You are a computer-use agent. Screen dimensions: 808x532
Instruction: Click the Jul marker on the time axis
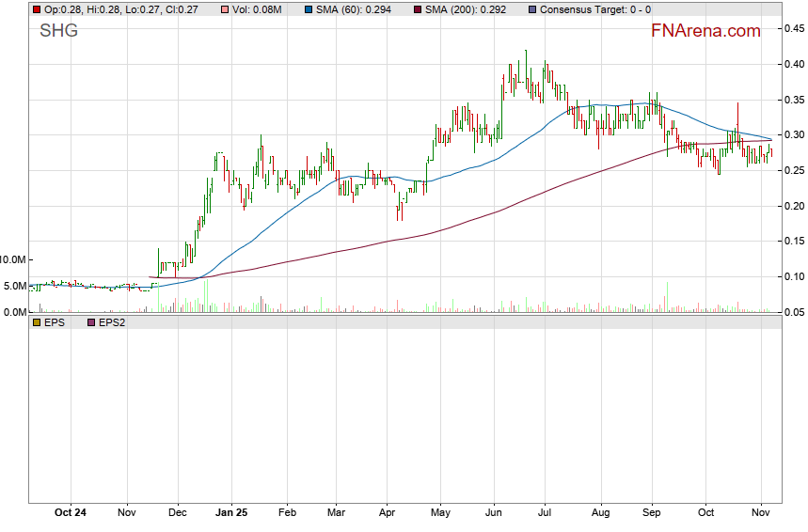(544, 513)
